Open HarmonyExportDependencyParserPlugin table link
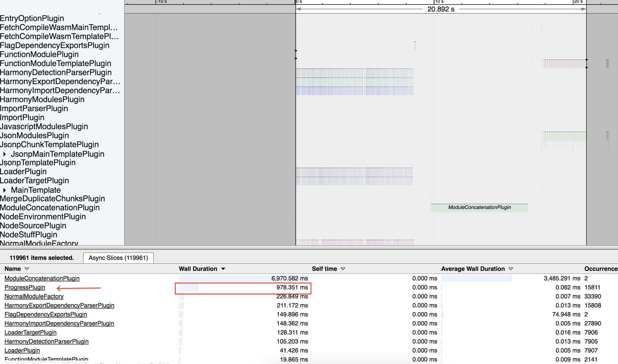The width and height of the screenshot is (618, 364). click(x=59, y=305)
